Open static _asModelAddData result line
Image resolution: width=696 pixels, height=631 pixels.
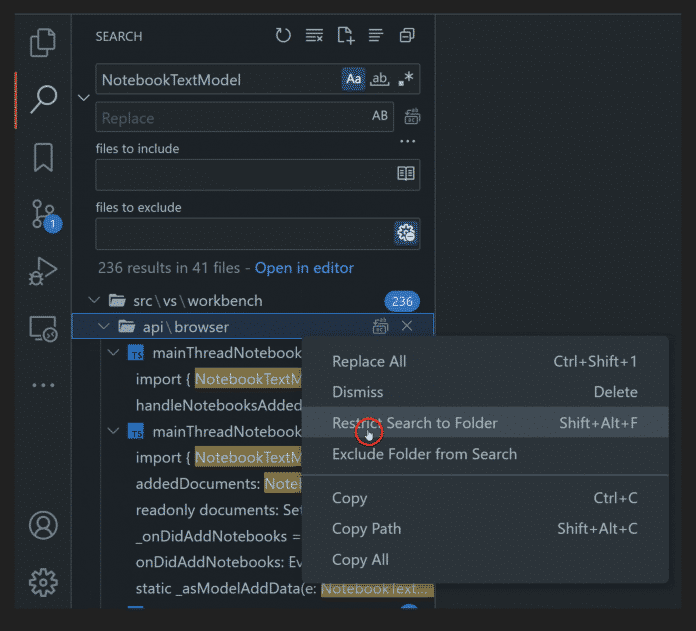pyautogui.click(x=284, y=588)
